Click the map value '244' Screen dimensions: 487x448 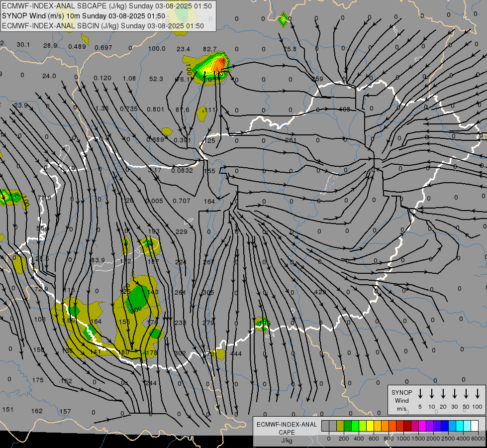click(151, 383)
